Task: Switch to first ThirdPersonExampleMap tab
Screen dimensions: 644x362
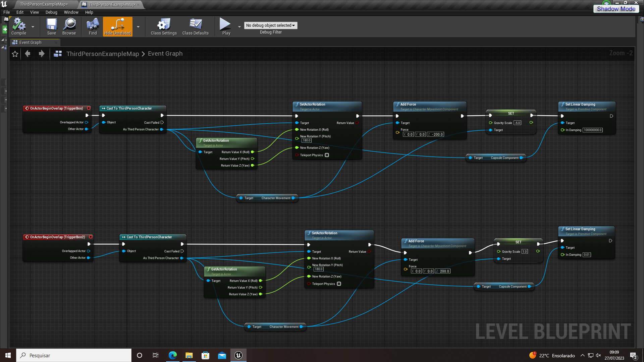Action: [44, 4]
